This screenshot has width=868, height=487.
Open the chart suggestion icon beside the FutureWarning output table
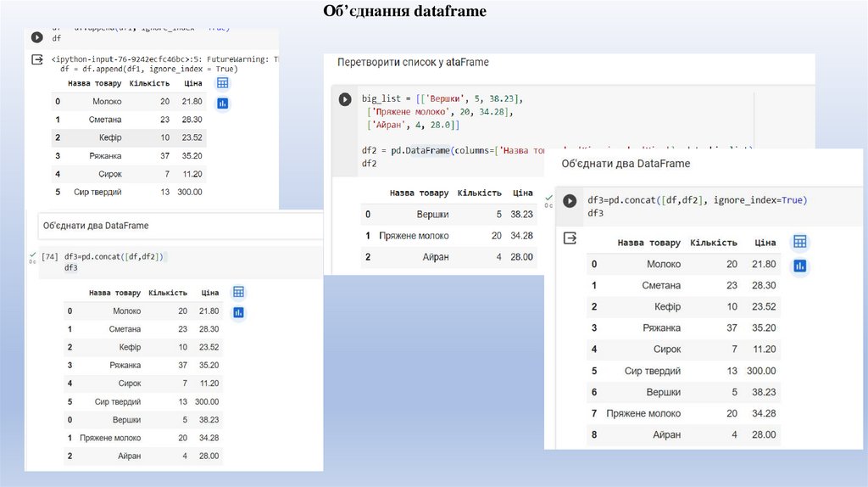click(223, 104)
